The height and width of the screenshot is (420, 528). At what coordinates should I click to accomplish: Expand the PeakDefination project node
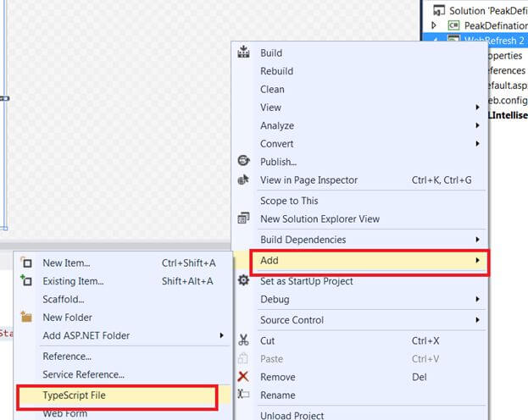tap(434, 25)
